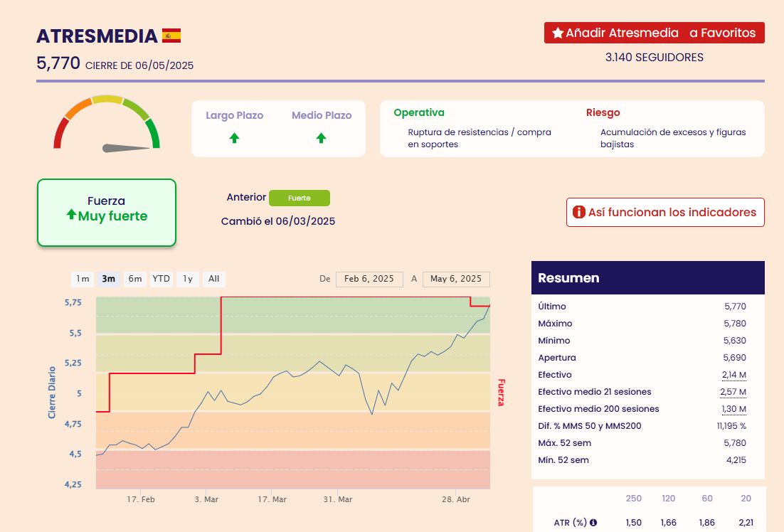Select the 1m chart range
This screenshot has height=532, width=784.
tap(83, 279)
